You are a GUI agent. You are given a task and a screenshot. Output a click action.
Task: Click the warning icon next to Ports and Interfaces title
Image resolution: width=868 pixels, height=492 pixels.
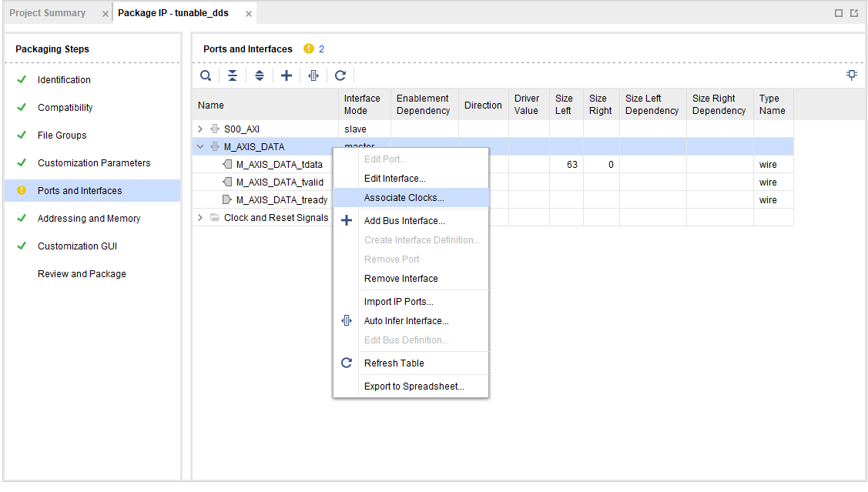[308, 49]
